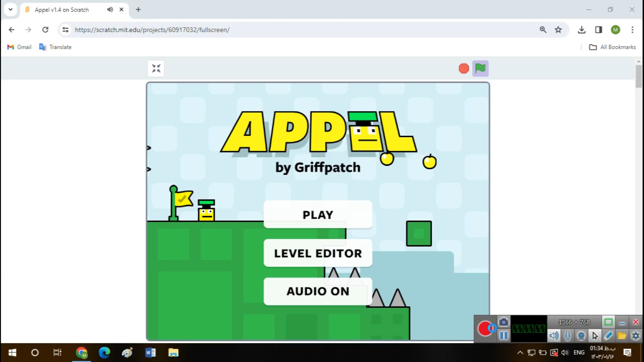
Task: Minimize the screen recorder toolbar
Action: click(x=622, y=322)
